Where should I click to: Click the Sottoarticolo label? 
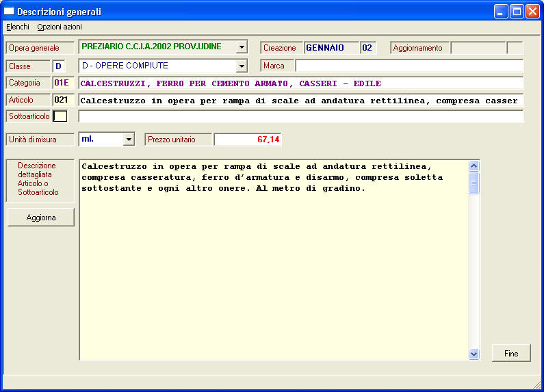29,116
